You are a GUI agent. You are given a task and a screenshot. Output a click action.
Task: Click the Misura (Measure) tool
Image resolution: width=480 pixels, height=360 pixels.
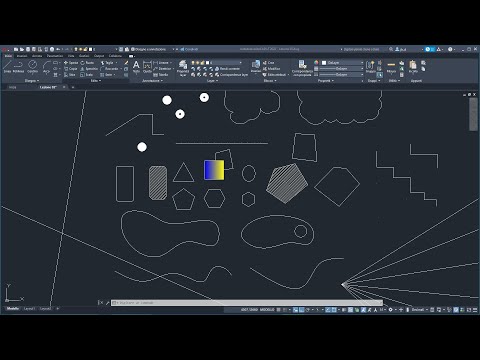click(x=391, y=67)
